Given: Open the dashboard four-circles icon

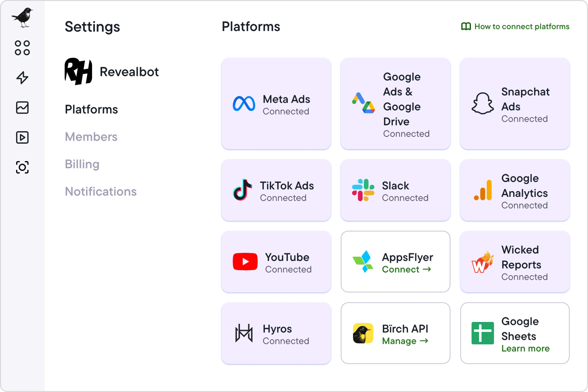Looking at the screenshot, I should coord(22,48).
